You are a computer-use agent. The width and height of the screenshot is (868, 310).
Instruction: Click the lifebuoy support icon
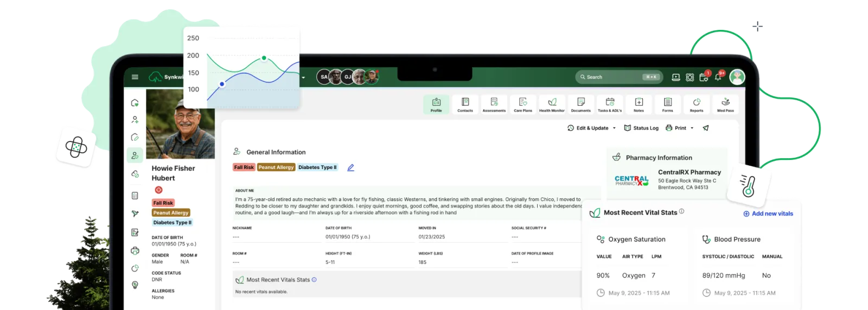690,77
